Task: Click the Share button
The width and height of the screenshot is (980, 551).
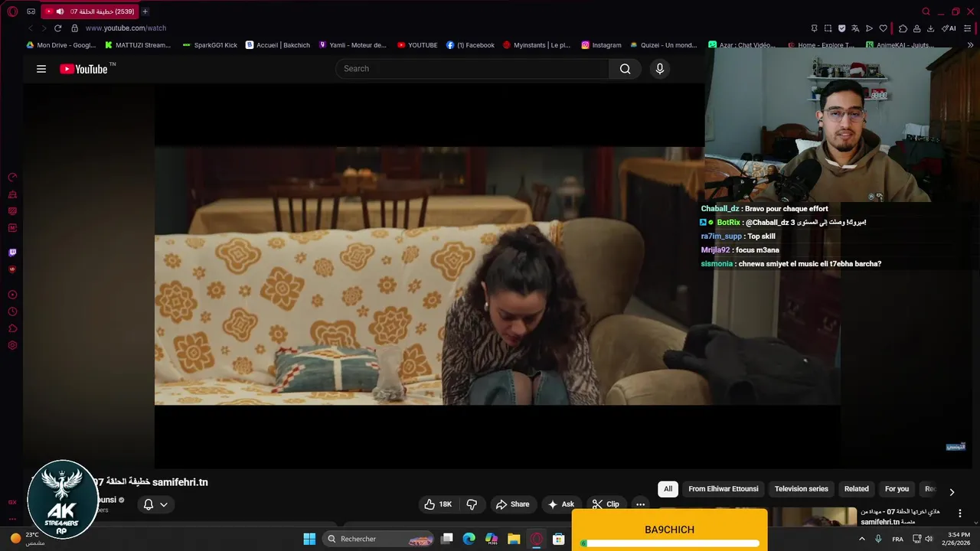Action: (512, 504)
